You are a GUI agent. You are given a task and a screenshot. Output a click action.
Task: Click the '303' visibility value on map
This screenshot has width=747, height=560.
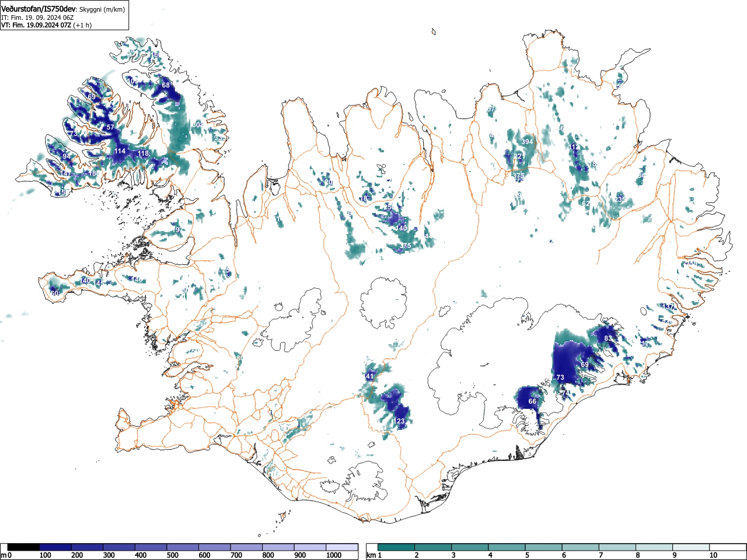pyautogui.click(x=197, y=125)
